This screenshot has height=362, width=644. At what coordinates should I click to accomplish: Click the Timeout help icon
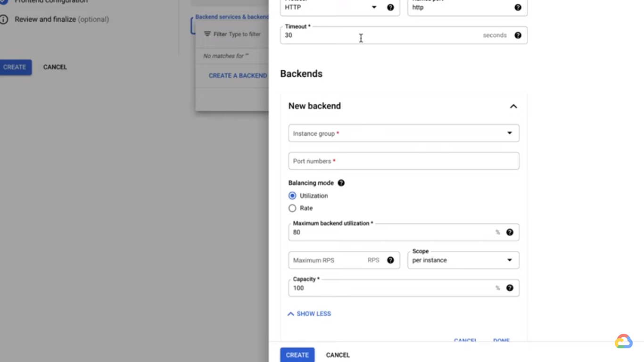pos(518,35)
